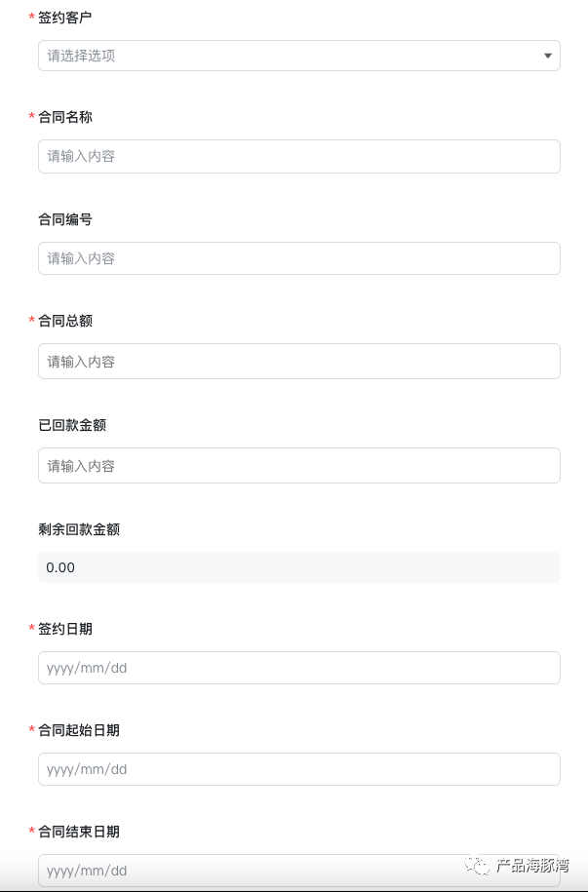Image resolution: width=588 pixels, height=892 pixels.
Task: Click into the 合同编号 text box
Action: tap(298, 258)
